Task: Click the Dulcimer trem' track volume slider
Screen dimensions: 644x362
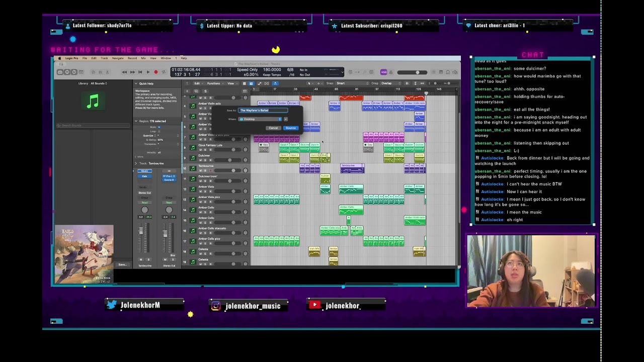Action: click(x=228, y=181)
